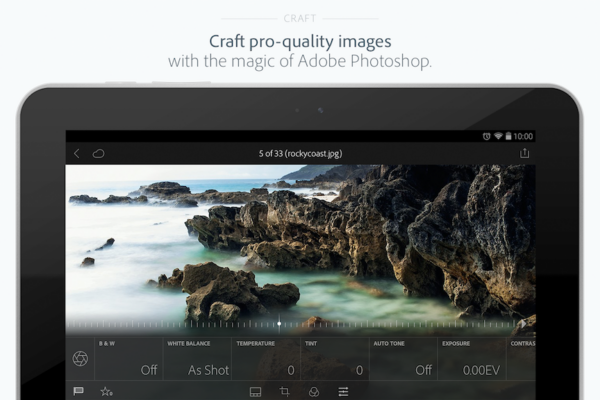Click the adjustment slider marker on the ruler
This screenshot has width=600, height=400.
(x=279, y=324)
